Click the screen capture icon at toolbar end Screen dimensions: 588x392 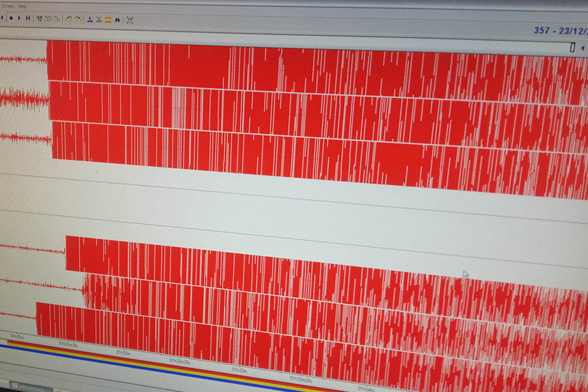(130, 19)
